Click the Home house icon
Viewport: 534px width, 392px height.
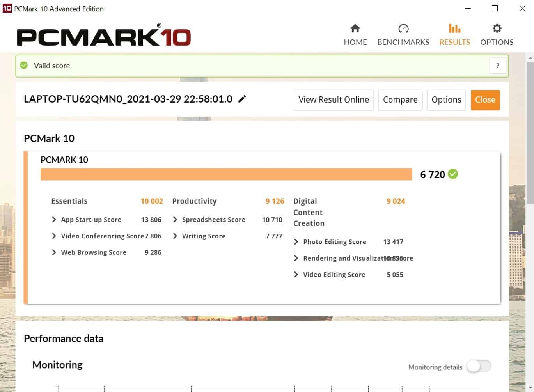click(355, 28)
